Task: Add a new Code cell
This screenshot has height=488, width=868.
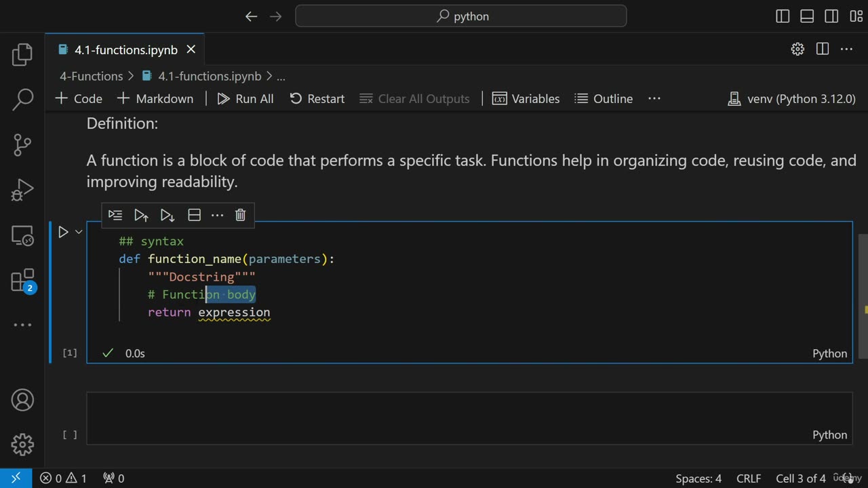Action: (x=79, y=98)
